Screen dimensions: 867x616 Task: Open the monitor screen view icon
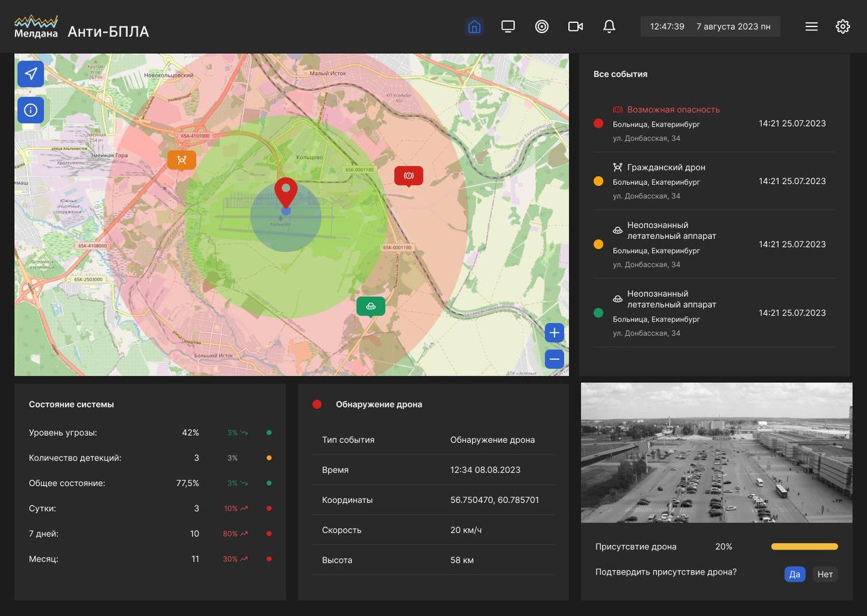[508, 26]
